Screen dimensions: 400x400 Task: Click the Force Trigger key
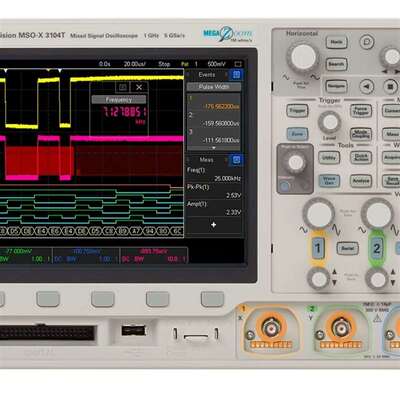[361, 111]
